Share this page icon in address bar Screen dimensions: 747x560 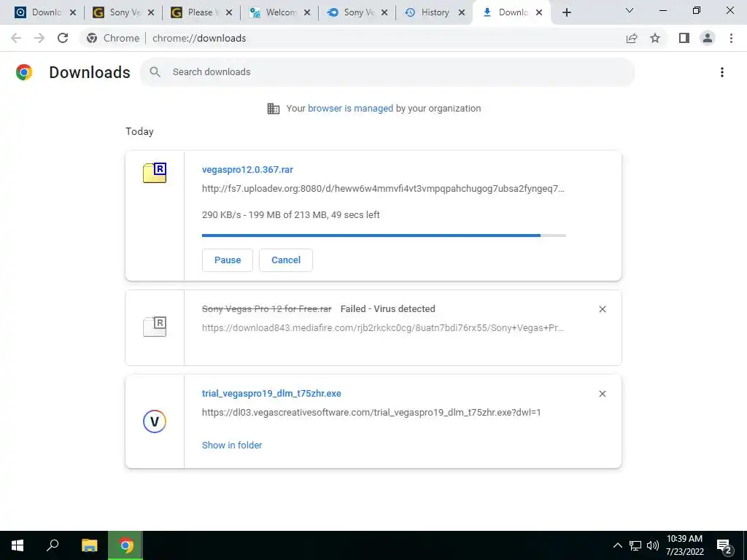(632, 38)
